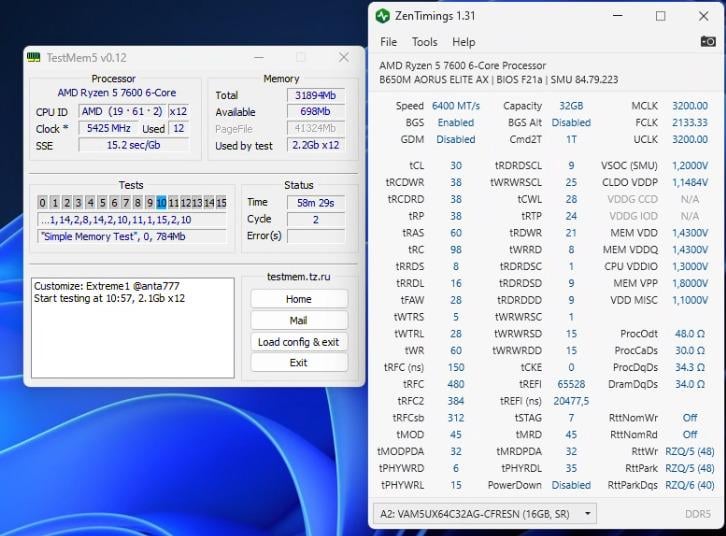Click the CPU VDDIO value 1,3000V
The image size is (726, 536).
click(x=690, y=267)
